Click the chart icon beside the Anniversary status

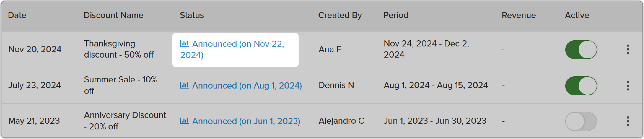184,121
